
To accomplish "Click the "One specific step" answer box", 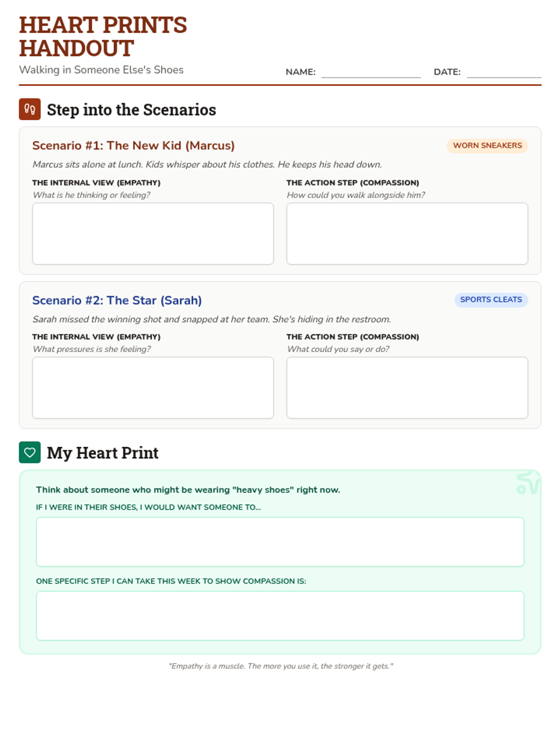I will click(x=280, y=615).
